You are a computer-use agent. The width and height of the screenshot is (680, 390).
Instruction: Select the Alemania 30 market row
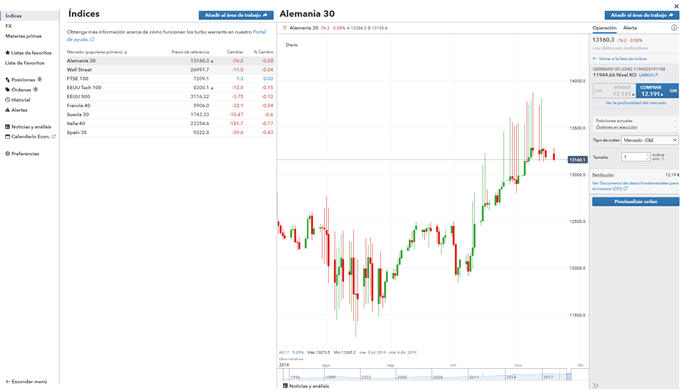pyautogui.click(x=170, y=61)
